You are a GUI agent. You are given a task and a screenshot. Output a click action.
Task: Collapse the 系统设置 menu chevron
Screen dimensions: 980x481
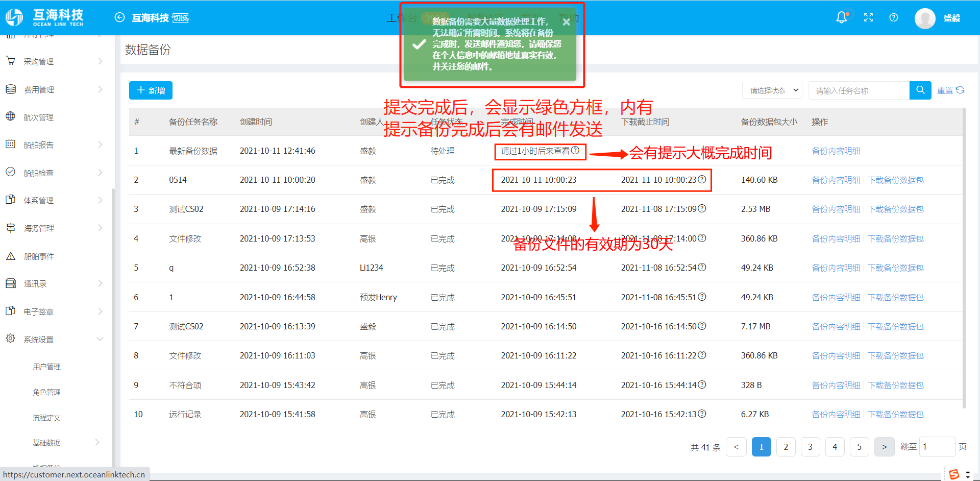[100, 339]
